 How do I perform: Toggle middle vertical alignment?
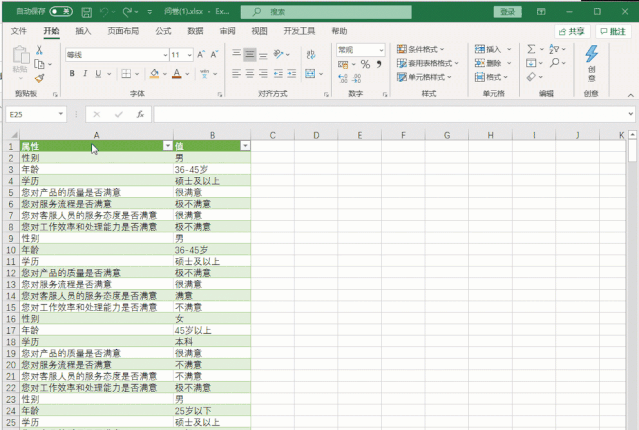[x=250, y=55]
